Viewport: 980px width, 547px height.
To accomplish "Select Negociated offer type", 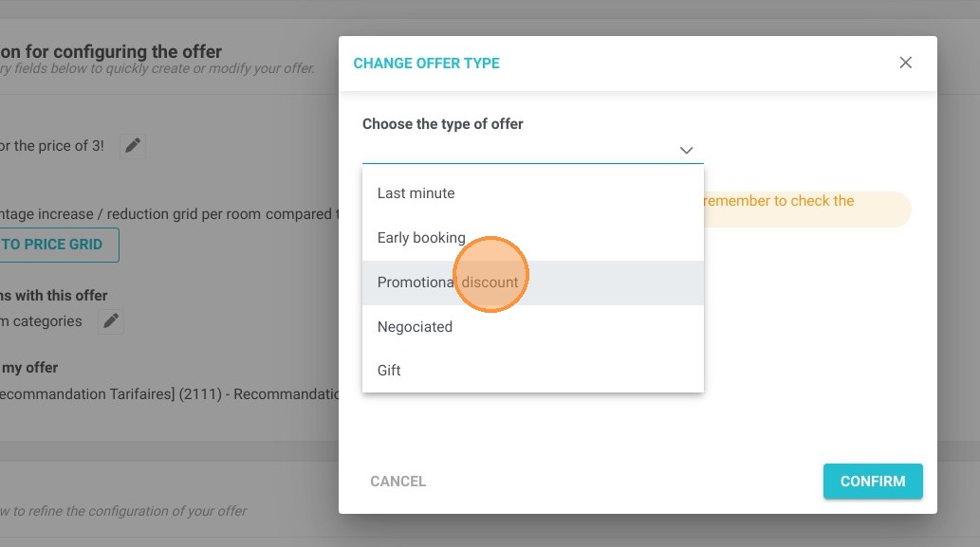I will click(532, 326).
